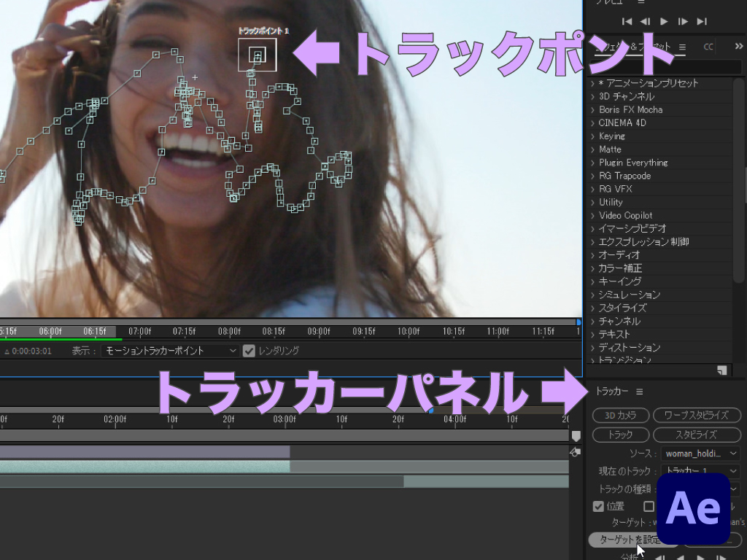
Task: Toggle the レンダリング checkbox
Action: click(x=249, y=351)
